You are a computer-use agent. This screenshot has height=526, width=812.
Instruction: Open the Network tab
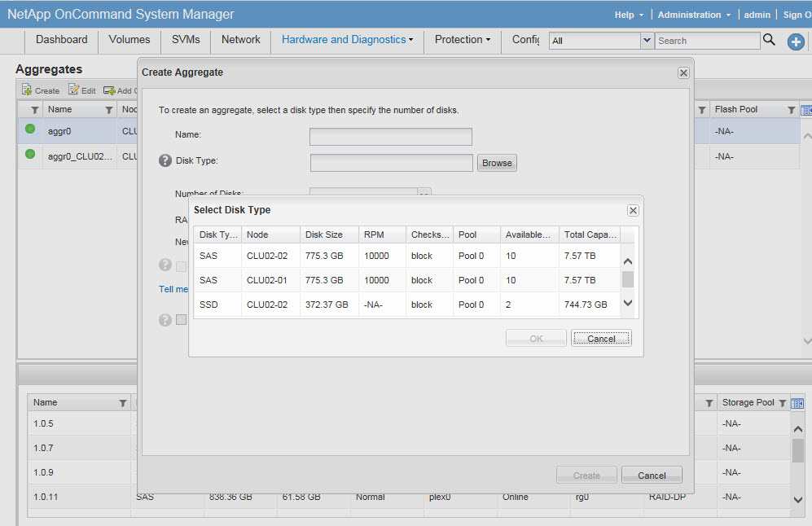[x=241, y=39]
